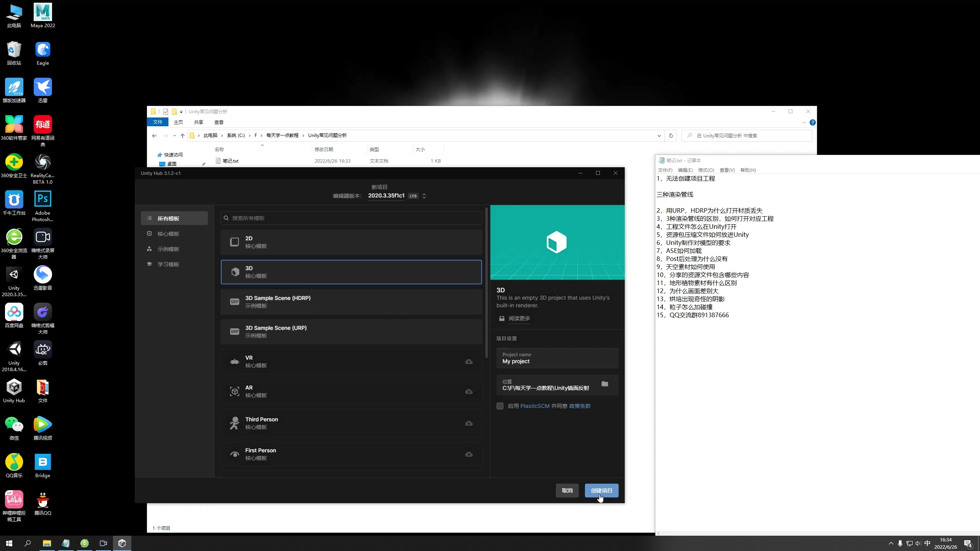
Task: Click the 创建项目 button
Action: coord(601,490)
